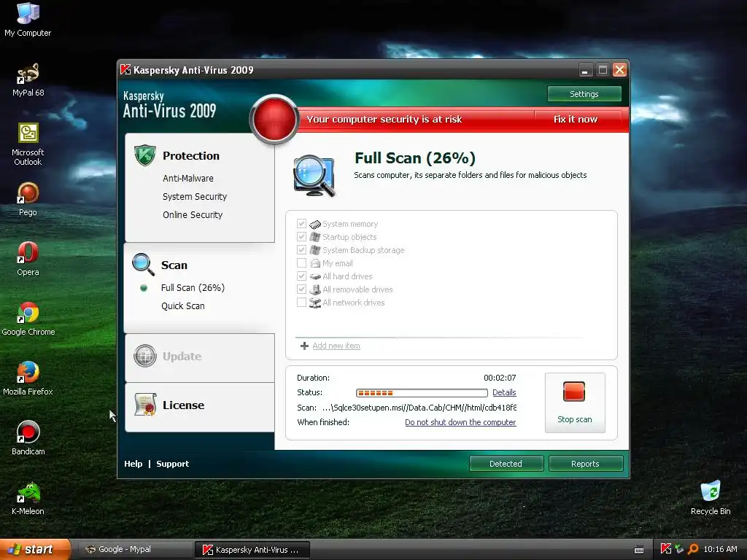Open the Recycle Bin

point(711,498)
